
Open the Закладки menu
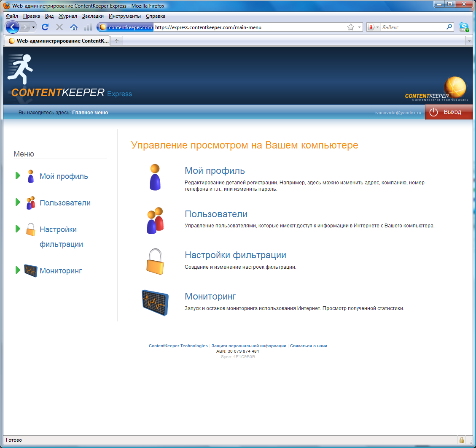click(93, 16)
